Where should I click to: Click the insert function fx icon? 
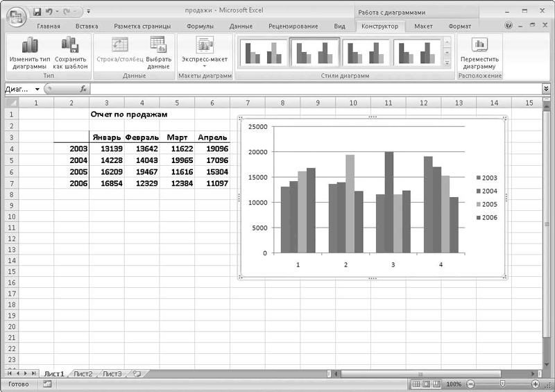(83, 89)
